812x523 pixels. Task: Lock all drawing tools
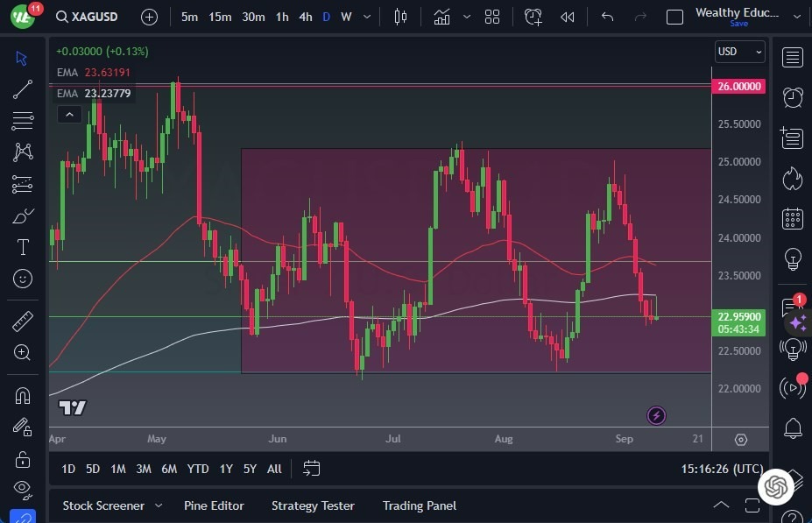(23, 458)
